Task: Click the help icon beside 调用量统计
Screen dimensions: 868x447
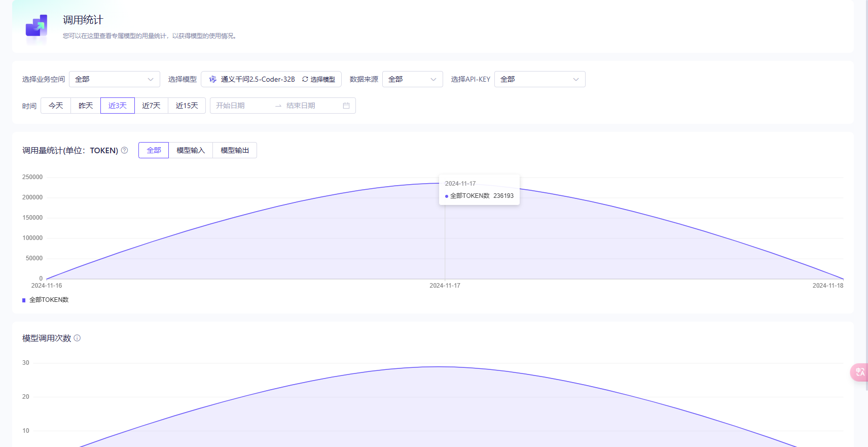Action: pyautogui.click(x=125, y=150)
